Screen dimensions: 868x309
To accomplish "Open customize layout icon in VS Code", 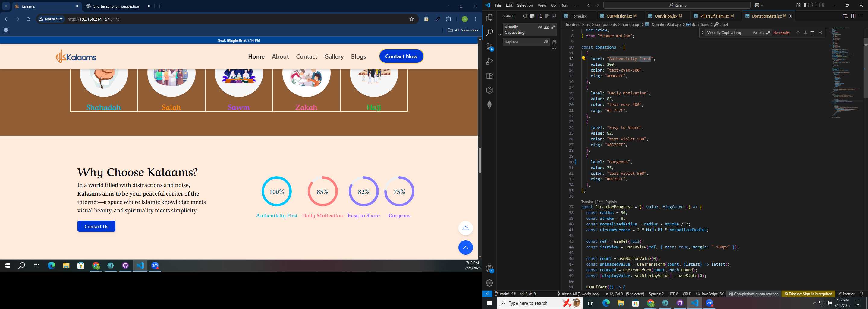I will pyautogui.click(x=798, y=5).
